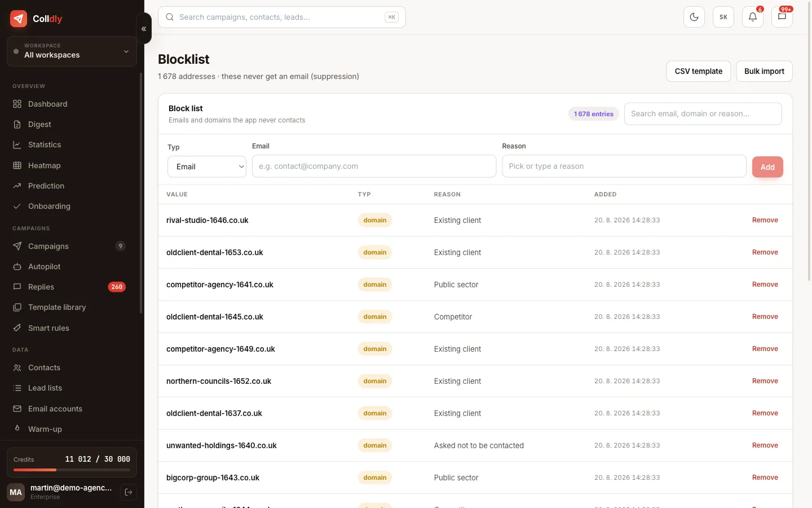
Task: Open notifications bell icon
Action: coord(753,17)
